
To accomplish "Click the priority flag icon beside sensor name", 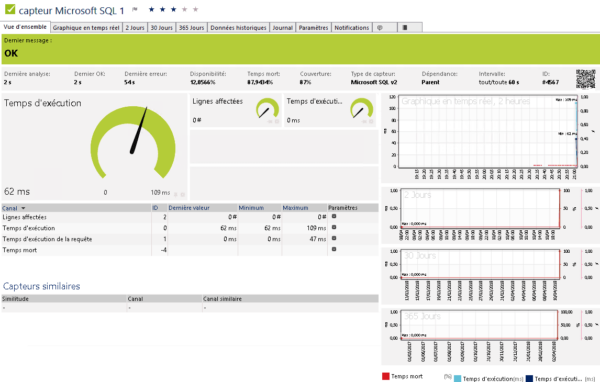I will tap(135, 10).
